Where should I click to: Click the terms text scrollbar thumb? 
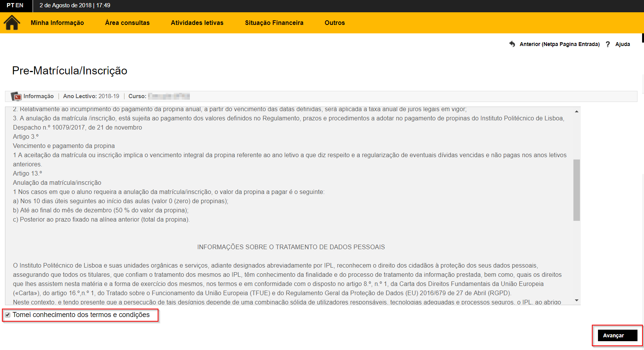click(x=576, y=190)
